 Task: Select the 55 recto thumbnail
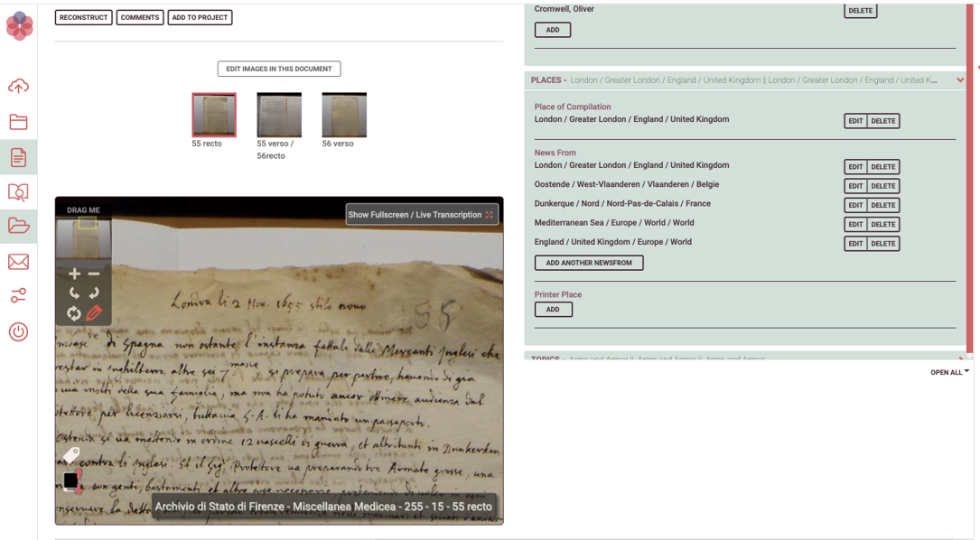pos(214,115)
